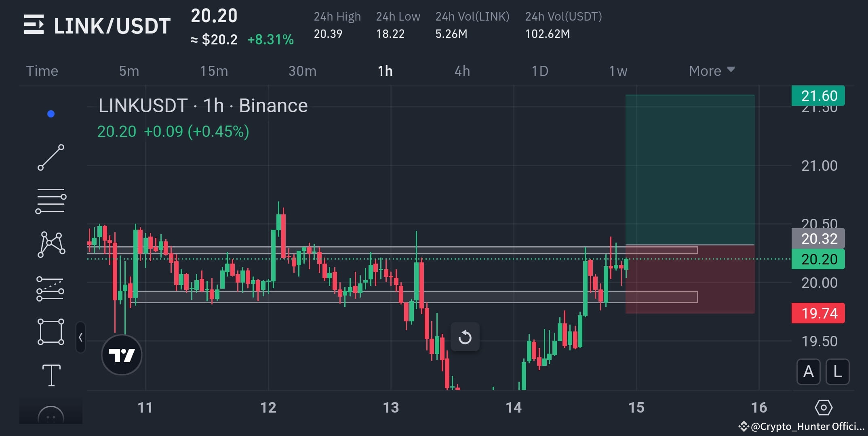This screenshot has height=436, width=868.
Task: Open the chart settings hexagon icon
Action: coord(824,408)
